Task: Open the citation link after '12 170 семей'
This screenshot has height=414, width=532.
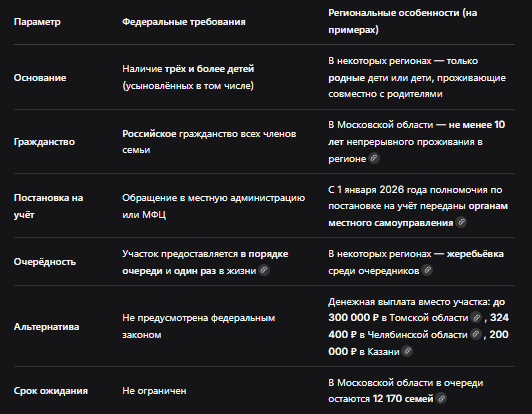Action: pyautogui.click(x=441, y=398)
